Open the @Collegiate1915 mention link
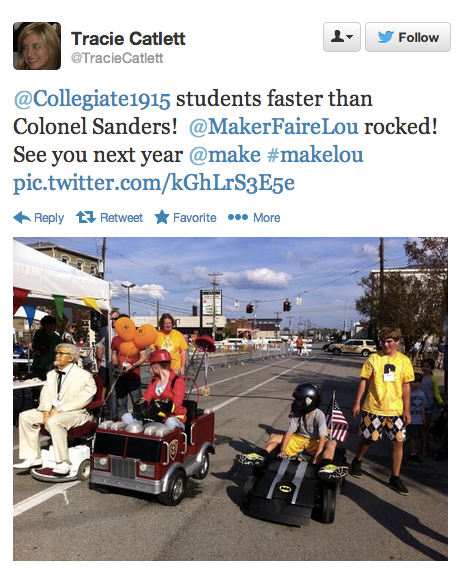Screen dimensions: 473x577 click(x=92, y=99)
